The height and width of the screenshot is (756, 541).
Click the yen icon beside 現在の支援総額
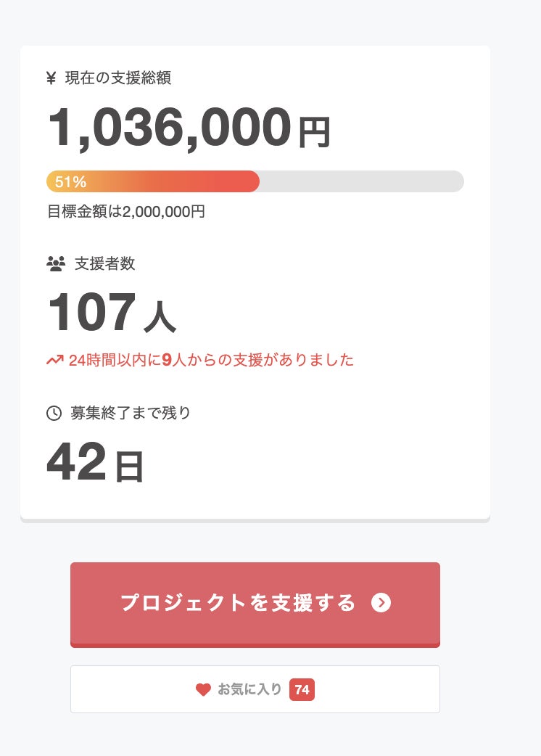tap(51, 78)
